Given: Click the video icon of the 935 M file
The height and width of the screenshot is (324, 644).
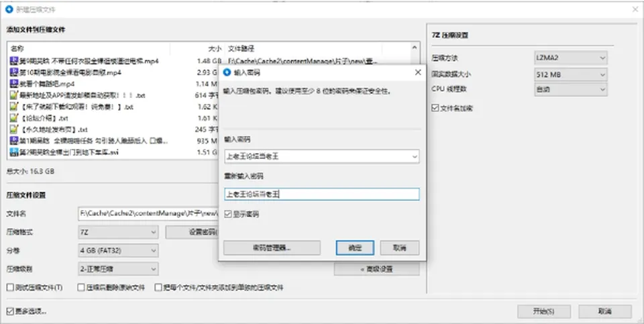Looking at the screenshot, I should pyautogui.click(x=14, y=141).
